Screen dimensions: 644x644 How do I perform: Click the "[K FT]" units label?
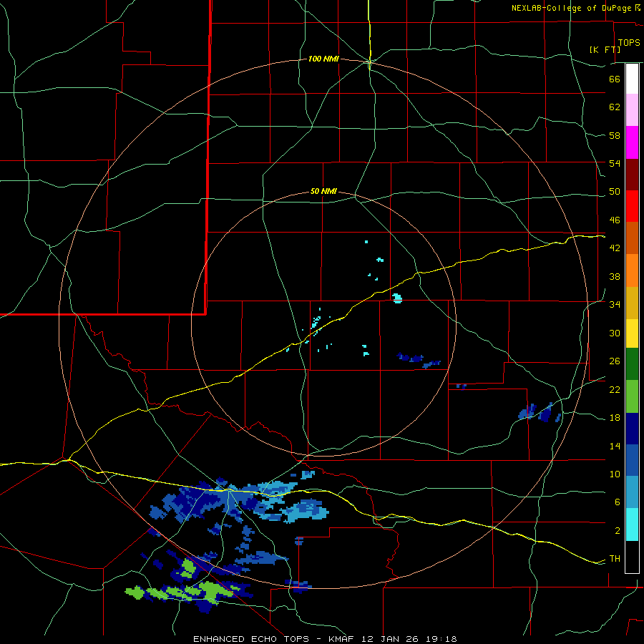pos(605,49)
